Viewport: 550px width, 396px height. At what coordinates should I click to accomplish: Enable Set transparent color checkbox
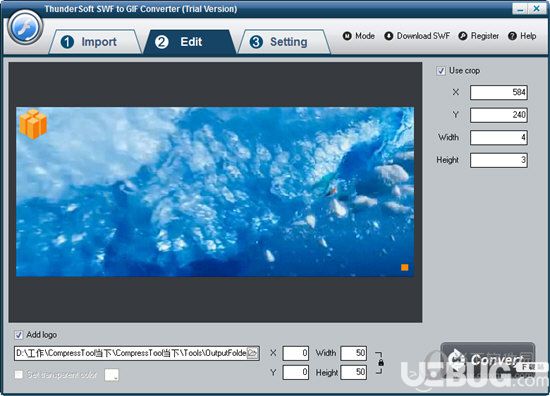pyautogui.click(x=19, y=375)
